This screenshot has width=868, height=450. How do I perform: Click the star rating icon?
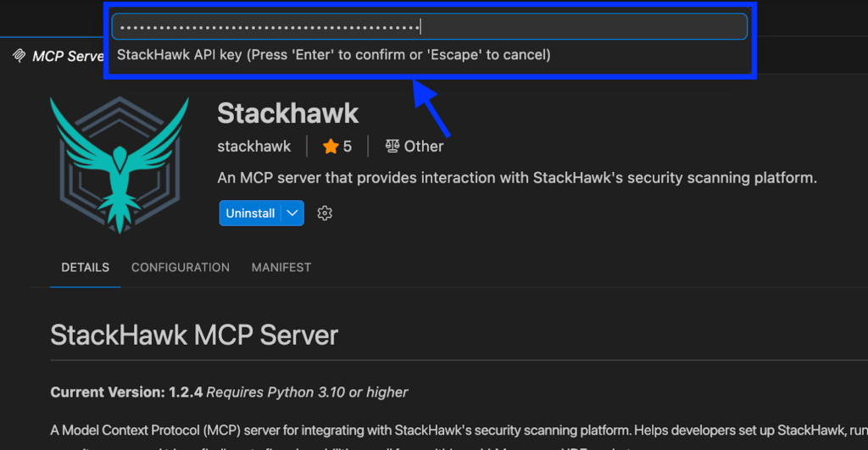pyautogui.click(x=331, y=146)
